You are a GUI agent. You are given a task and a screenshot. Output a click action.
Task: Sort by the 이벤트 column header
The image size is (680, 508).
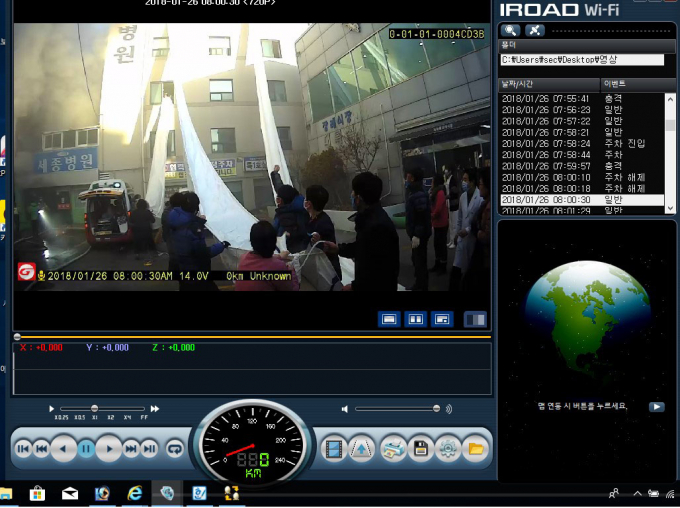tap(636, 84)
